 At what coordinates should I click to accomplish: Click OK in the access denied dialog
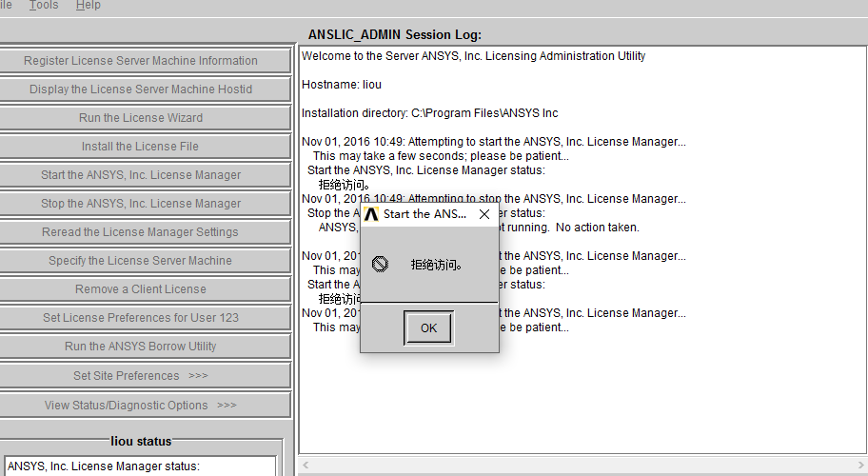(428, 327)
